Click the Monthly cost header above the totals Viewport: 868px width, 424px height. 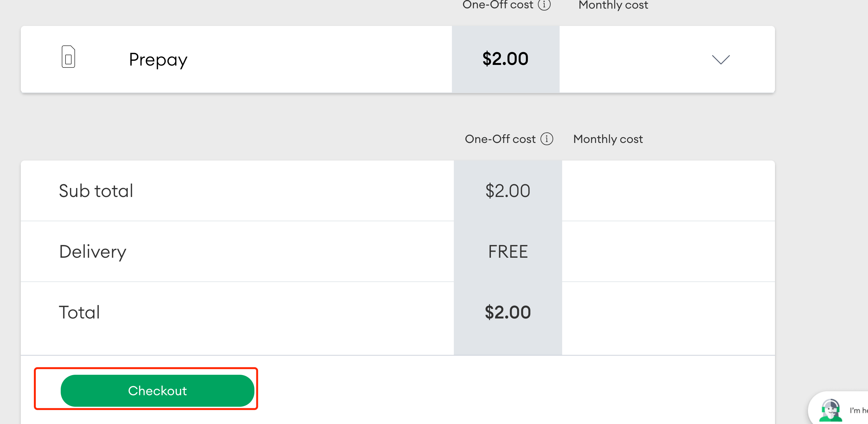tap(608, 139)
